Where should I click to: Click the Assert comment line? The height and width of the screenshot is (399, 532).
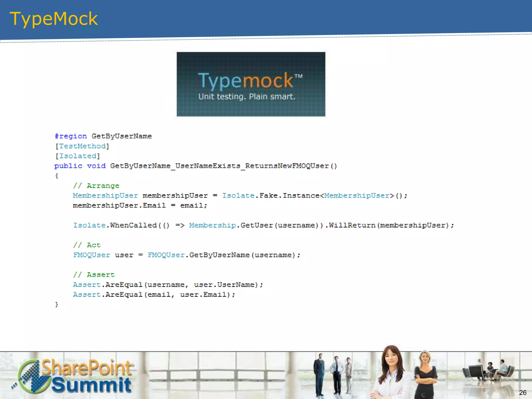(x=94, y=275)
